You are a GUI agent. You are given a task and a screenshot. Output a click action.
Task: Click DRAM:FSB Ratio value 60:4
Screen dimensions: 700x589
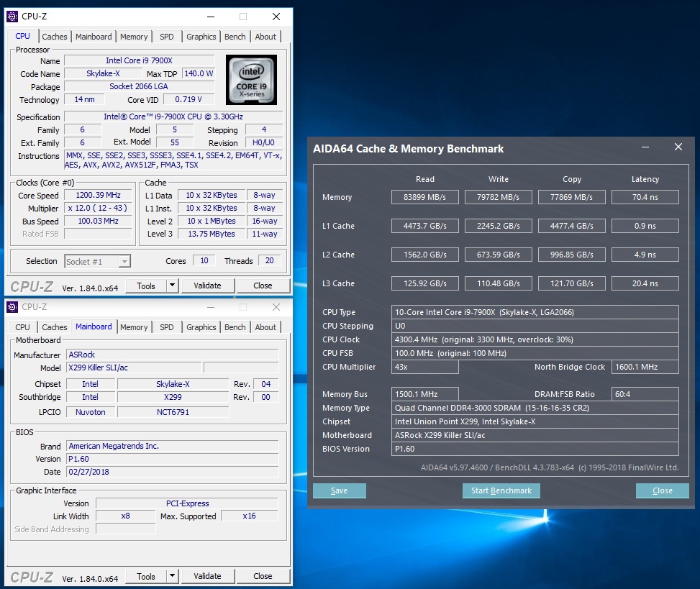point(645,394)
